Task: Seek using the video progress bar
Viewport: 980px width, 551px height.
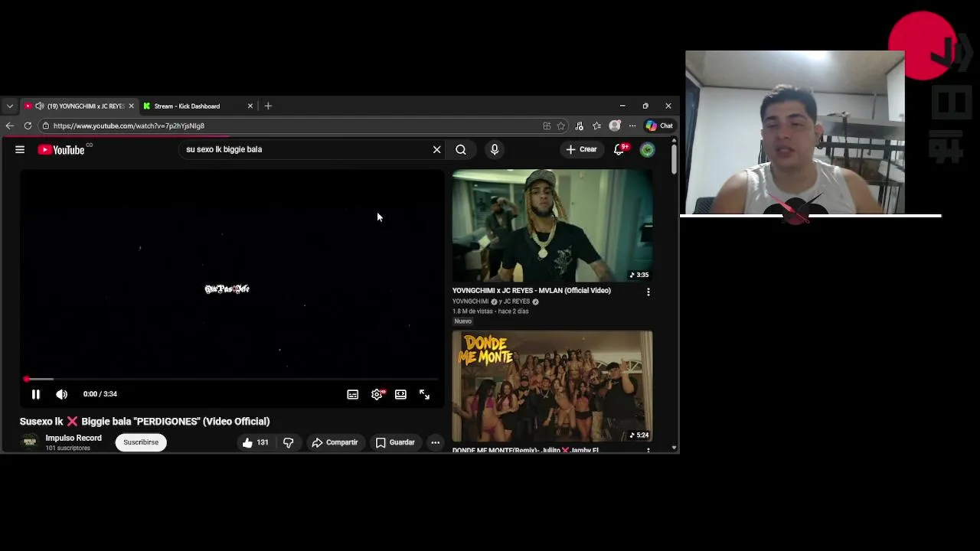Action: 232,379
